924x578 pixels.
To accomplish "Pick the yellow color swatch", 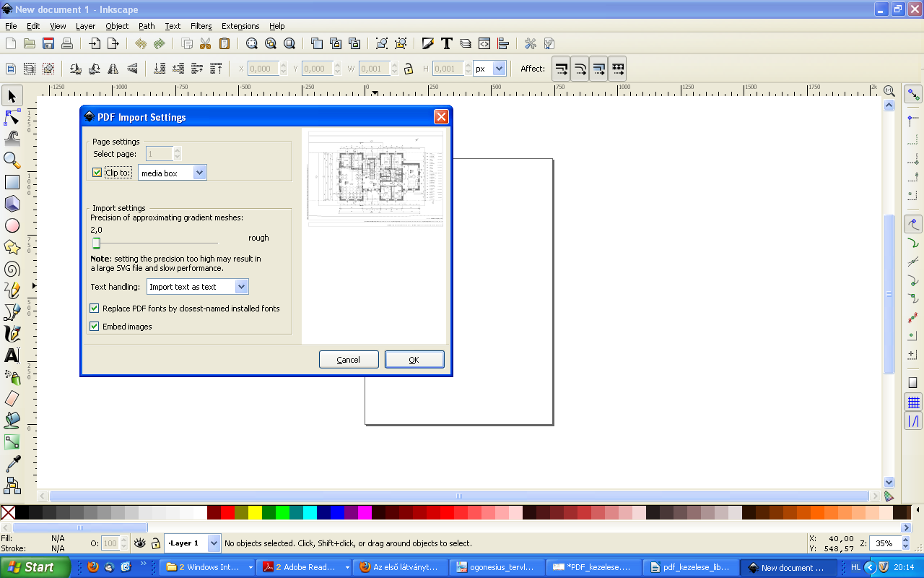I will [255, 512].
